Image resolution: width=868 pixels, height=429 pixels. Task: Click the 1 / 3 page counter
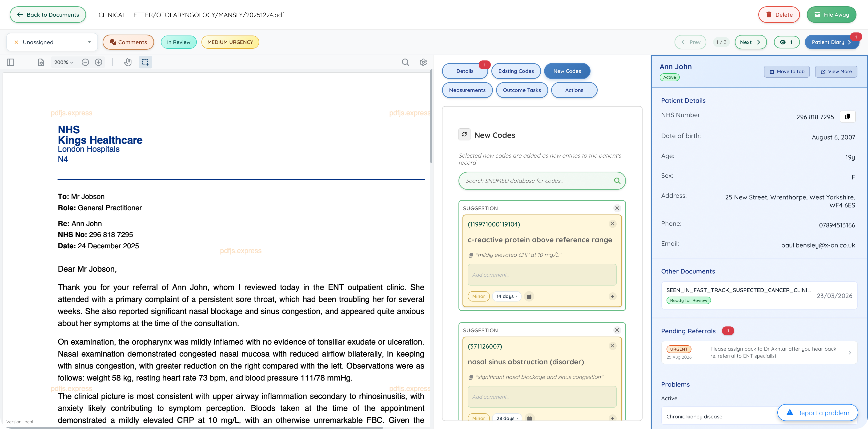(x=721, y=42)
